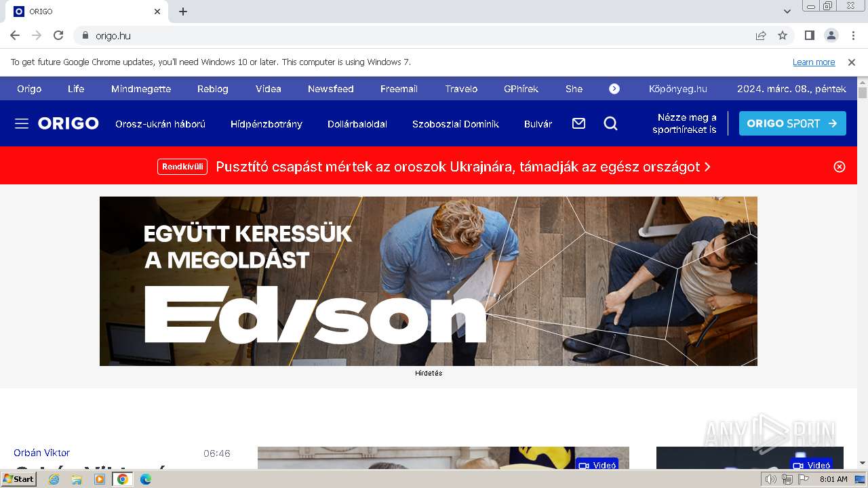Screen dimensions: 868x488
Task: Open the Chrome three-dot menu
Action: pyautogui.click(x=852, y=35)
